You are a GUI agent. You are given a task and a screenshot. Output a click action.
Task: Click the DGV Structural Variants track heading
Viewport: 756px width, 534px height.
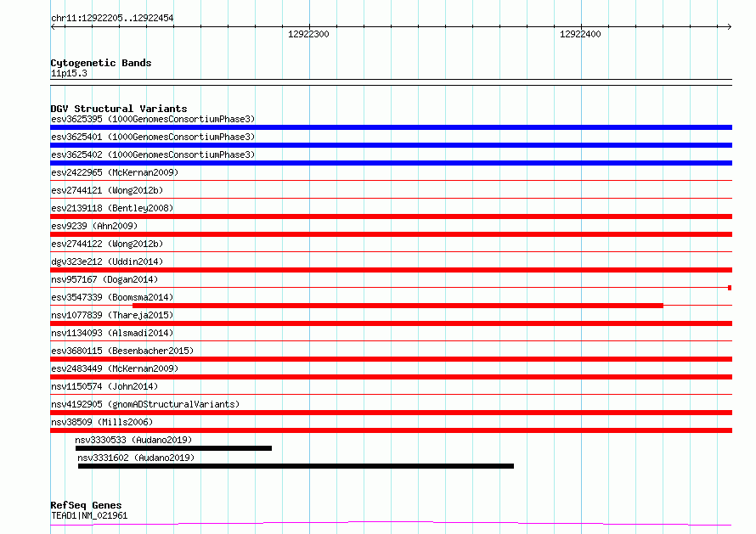[119, 109]
